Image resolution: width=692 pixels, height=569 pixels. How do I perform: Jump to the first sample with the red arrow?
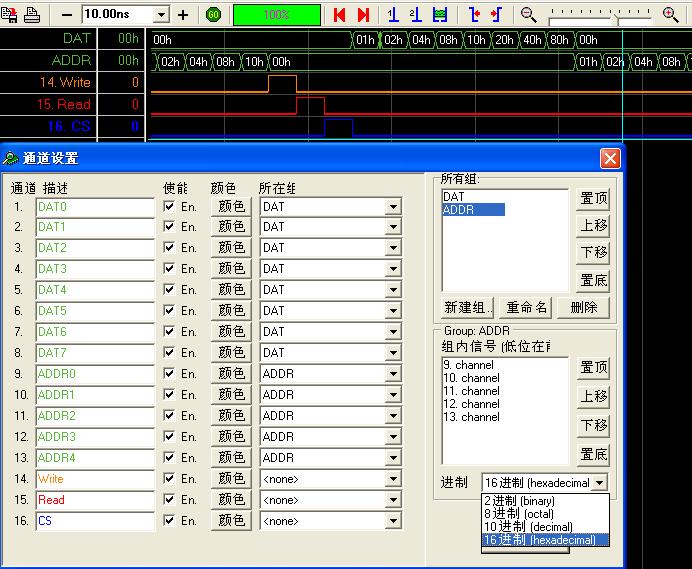pyautogui.click(x=340, y=15)
